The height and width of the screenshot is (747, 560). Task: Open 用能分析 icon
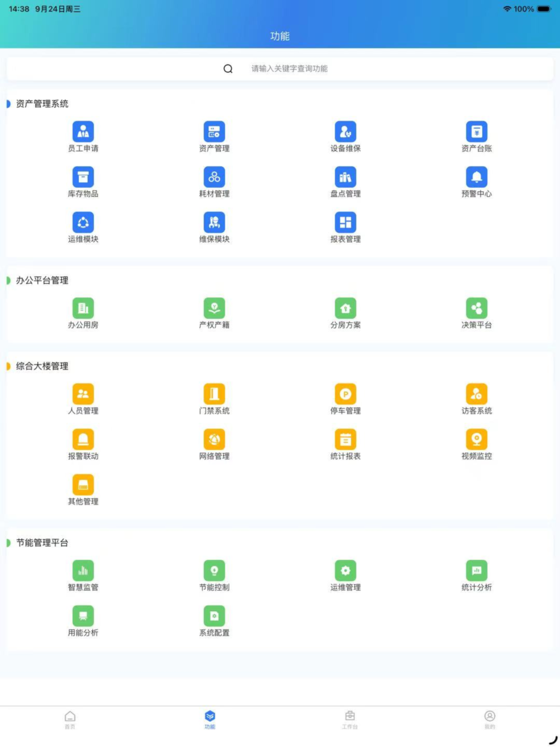pos(83,616)
